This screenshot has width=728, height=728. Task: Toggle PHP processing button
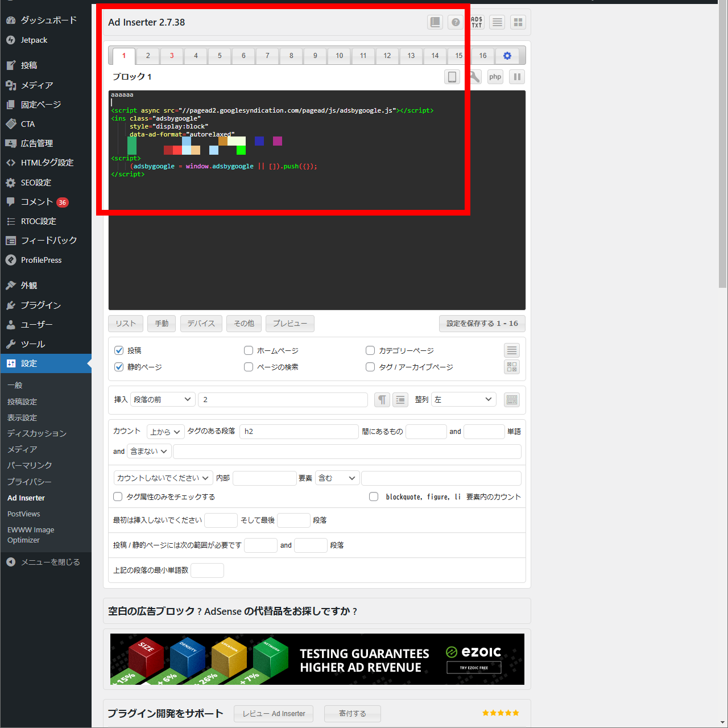pos(495,77)
